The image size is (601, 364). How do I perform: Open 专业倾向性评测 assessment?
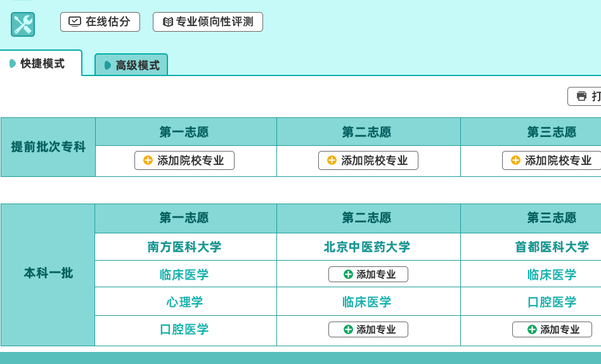pyautogui.click(x=208, y=22)
